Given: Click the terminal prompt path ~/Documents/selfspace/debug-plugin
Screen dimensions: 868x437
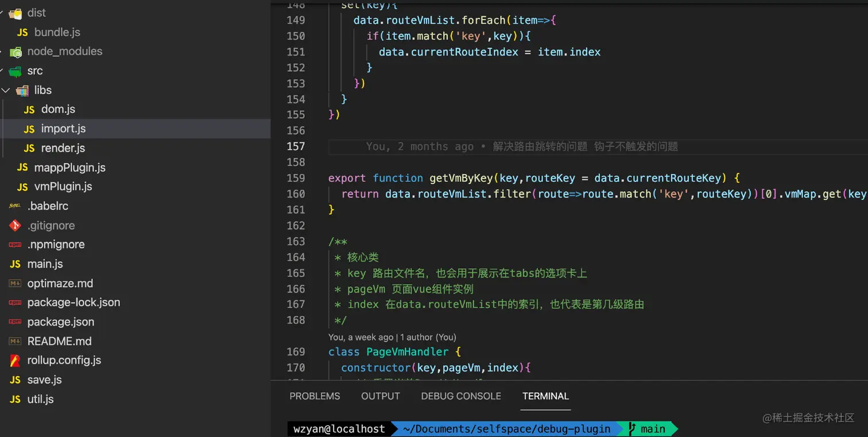Looking at the screenshot, I should (x=507, y=429).
